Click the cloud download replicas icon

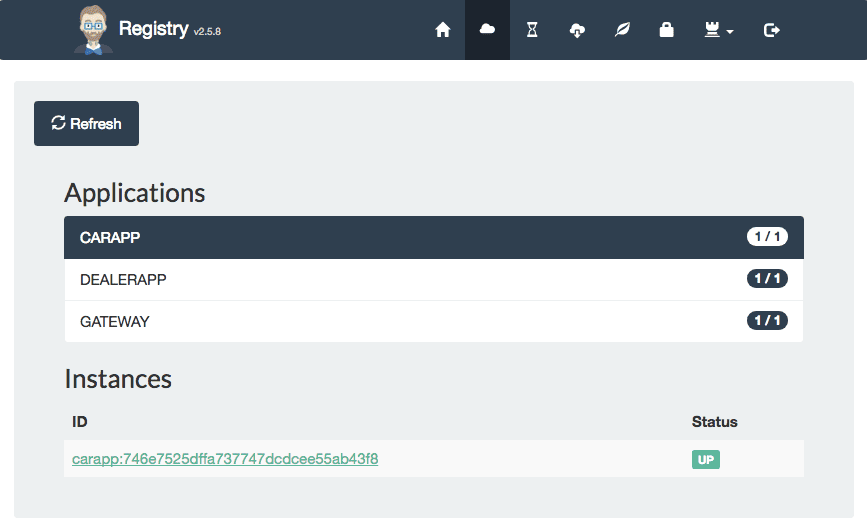coord(577,30)
